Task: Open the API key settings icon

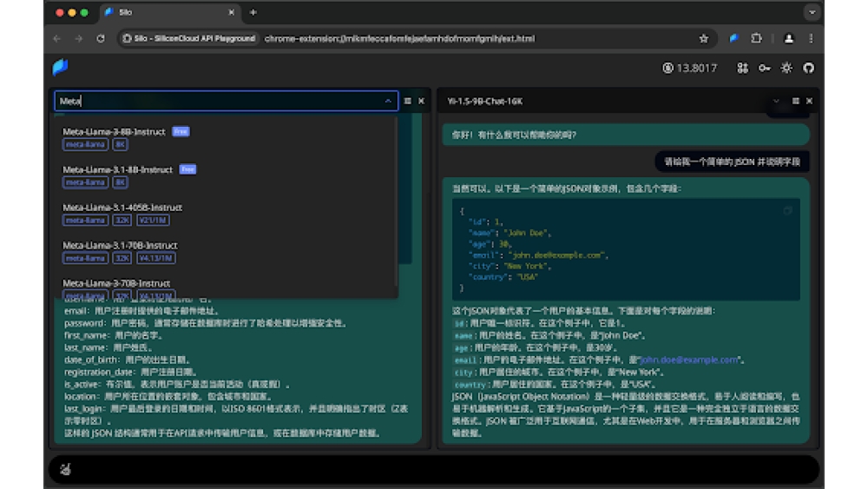Action: point(765,68)
